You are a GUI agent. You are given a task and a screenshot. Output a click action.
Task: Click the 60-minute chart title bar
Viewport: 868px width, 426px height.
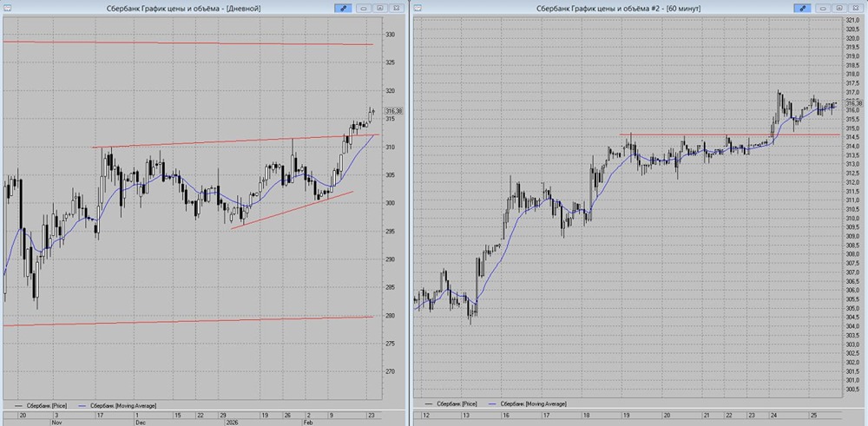pyautogui.click(x=608, y=8)
